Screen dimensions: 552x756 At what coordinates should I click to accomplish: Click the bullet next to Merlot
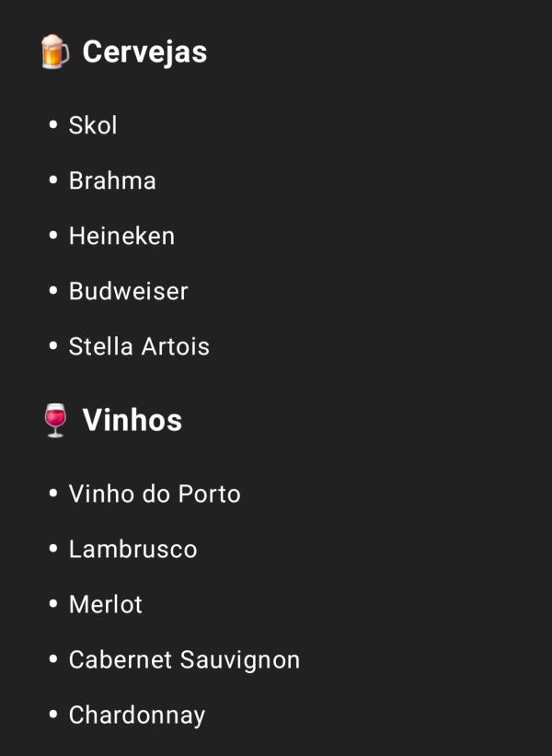tap(53, 604)
